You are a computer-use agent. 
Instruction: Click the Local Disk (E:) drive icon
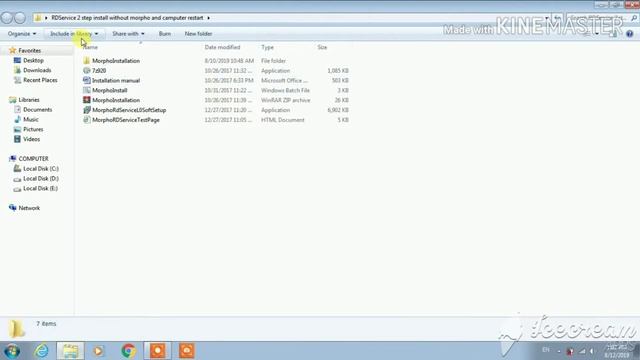point(17,189)
